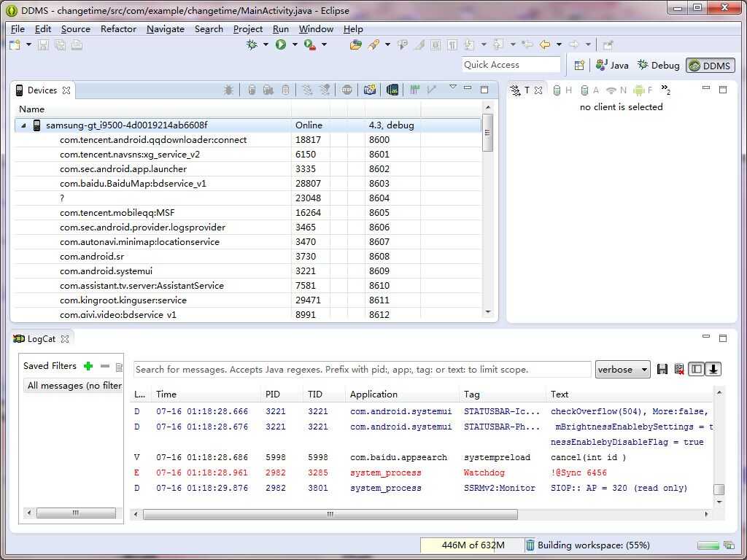Toggle the saved filters view display button
The height and width of the screenshot is (560, 747).
(x=696, y=369)
